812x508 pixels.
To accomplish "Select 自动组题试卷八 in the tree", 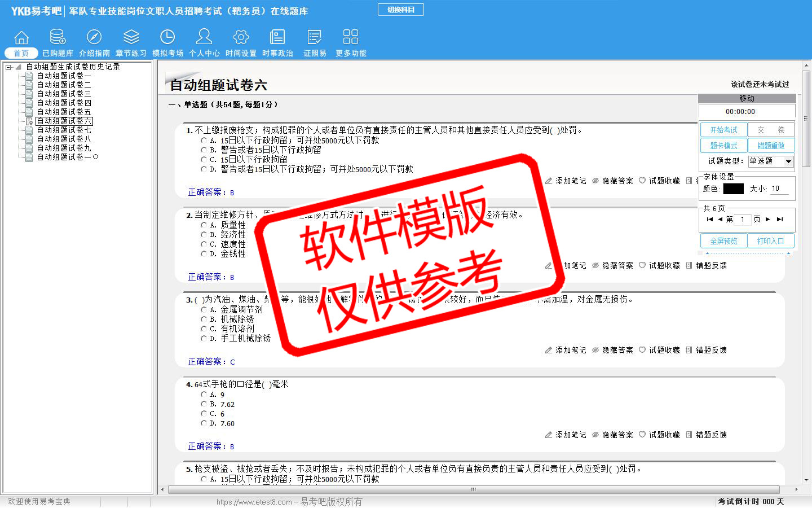I will [x=64, y=139].
